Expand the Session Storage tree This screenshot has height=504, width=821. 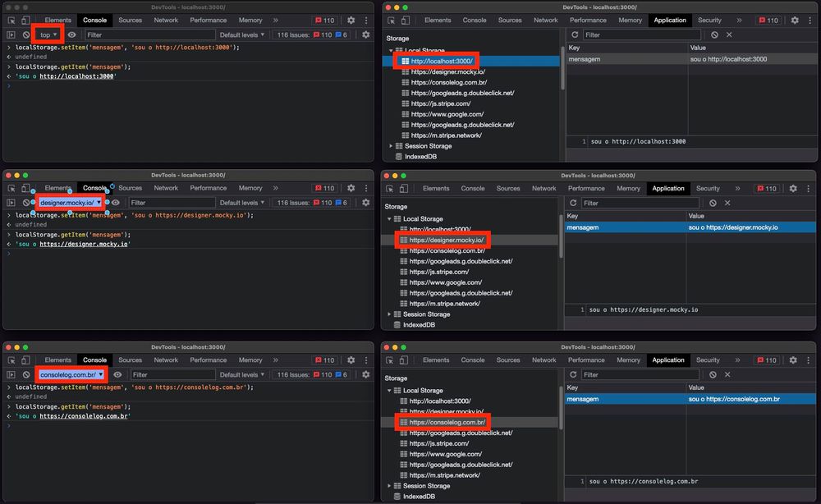coord(391,145)
